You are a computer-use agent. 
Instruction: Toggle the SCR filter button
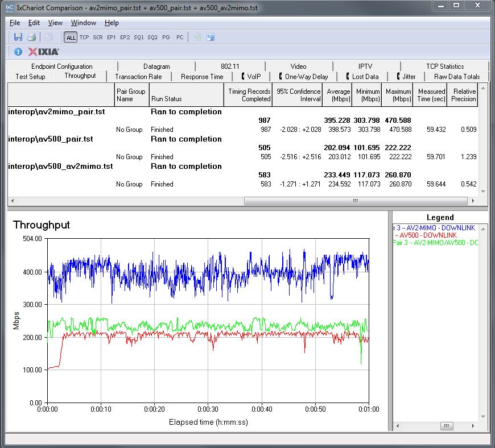(98, 38)
